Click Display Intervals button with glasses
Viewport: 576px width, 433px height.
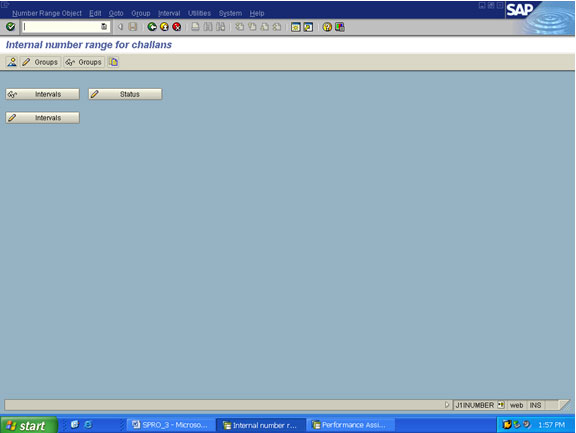[x=43, y=94]
